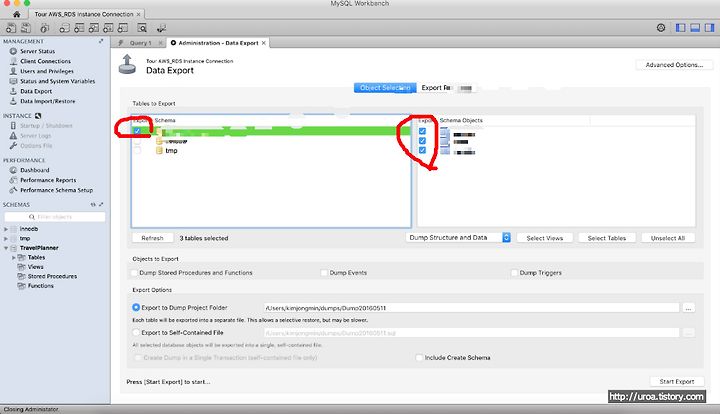Screen dimensions: 720x414
Task: Click the Unselect All button
Action: (x=668, y=238)
